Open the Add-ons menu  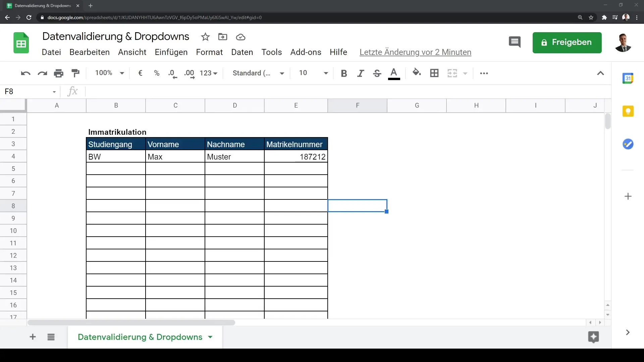[306, 52]
